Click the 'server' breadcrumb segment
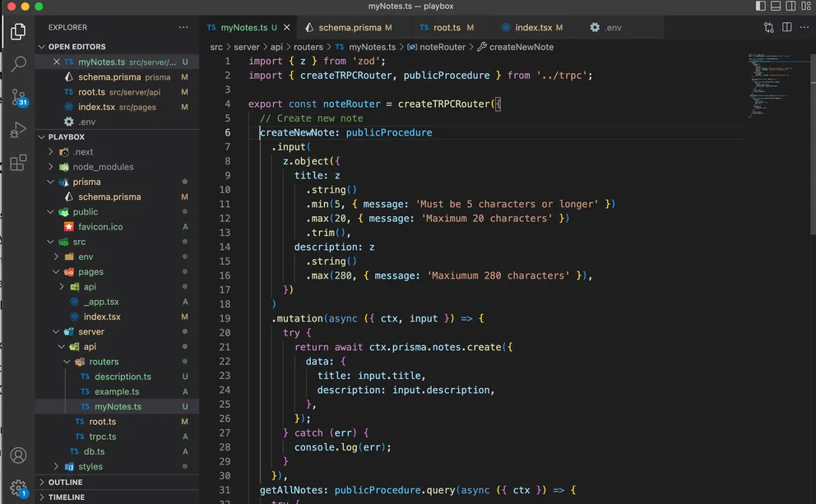816x504 pixels. tap(246, 47)
